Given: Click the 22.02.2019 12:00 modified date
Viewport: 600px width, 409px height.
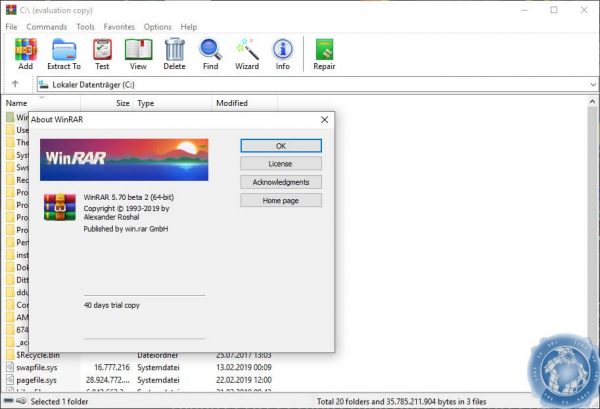Looking at the screenshot, I should (x=244, y=380).
